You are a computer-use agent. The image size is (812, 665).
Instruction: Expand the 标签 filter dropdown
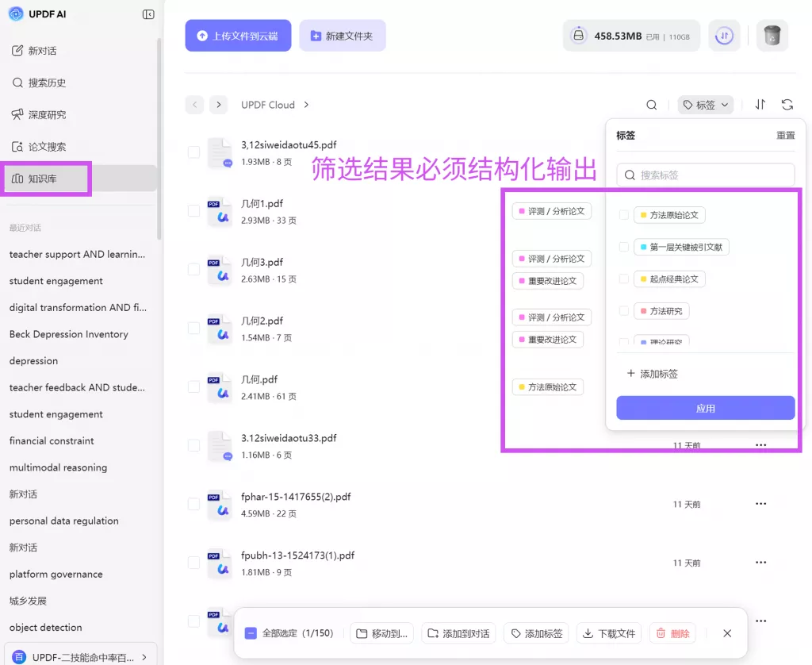click(x=705, y=105)
